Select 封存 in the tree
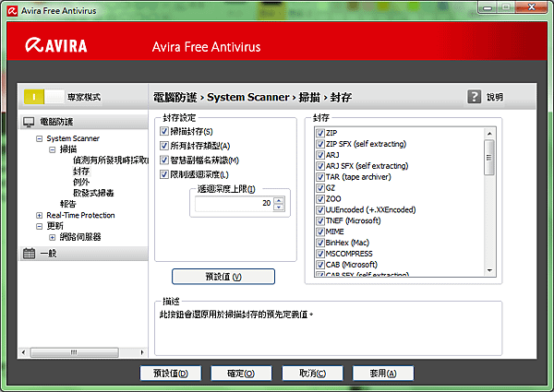 (81, 172)
